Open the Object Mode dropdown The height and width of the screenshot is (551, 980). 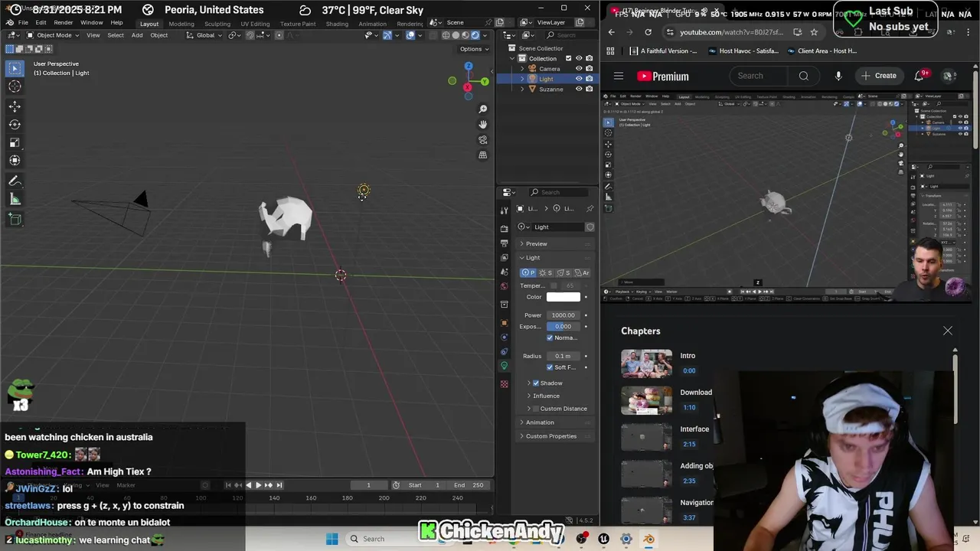coord(54,35)
